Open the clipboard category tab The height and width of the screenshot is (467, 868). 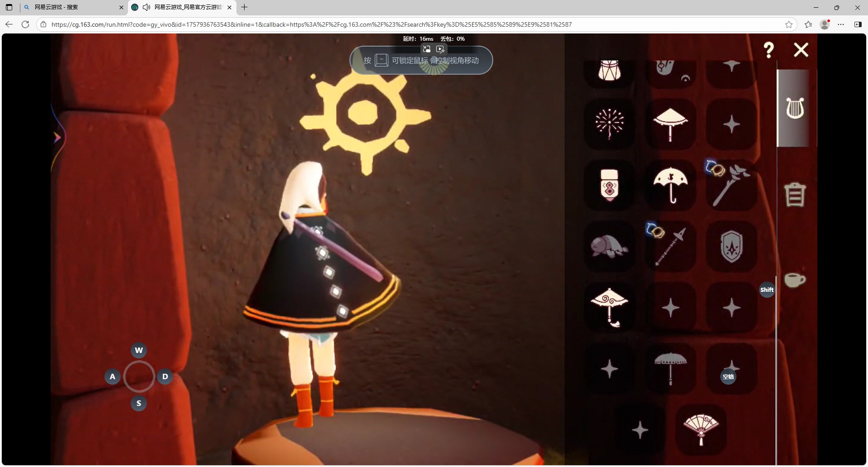(795, 195)
